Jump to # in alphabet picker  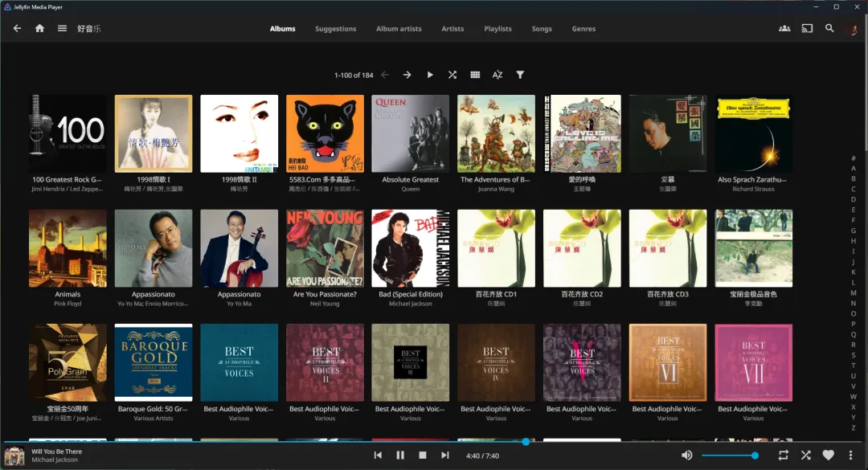click(853, 157)
